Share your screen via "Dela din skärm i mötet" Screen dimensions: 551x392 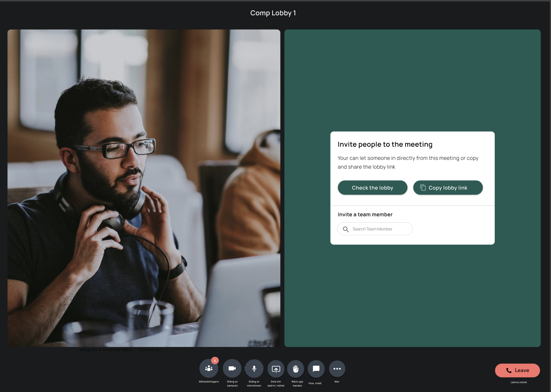tap(276, 369)
